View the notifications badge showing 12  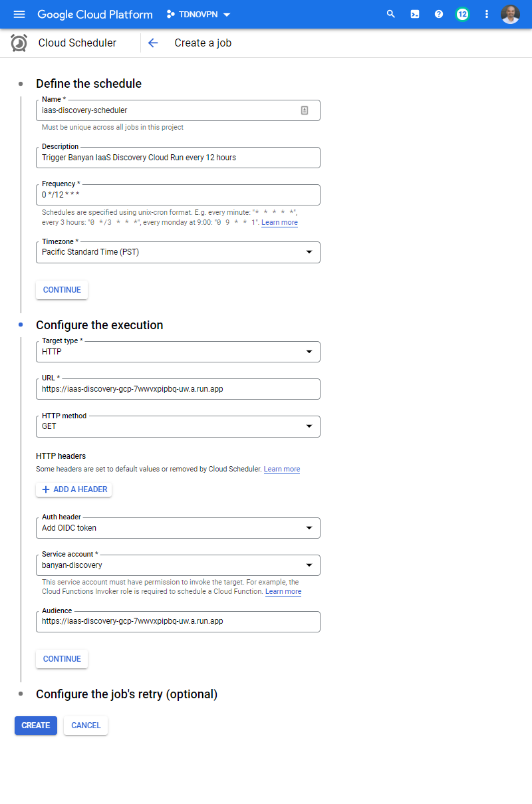[462, 14]
